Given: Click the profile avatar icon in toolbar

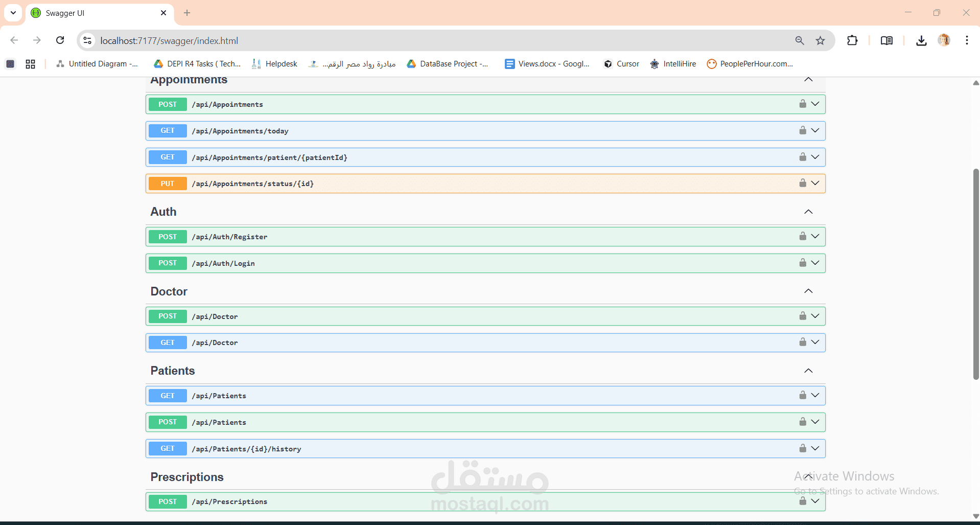Looking at the screenshot, I should point(945,40).
